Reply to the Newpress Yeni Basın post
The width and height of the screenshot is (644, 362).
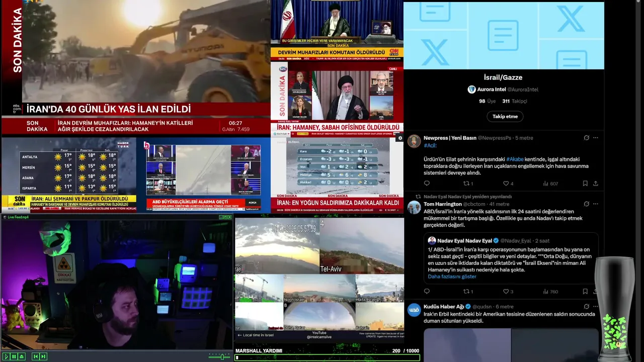pos(427,184)
